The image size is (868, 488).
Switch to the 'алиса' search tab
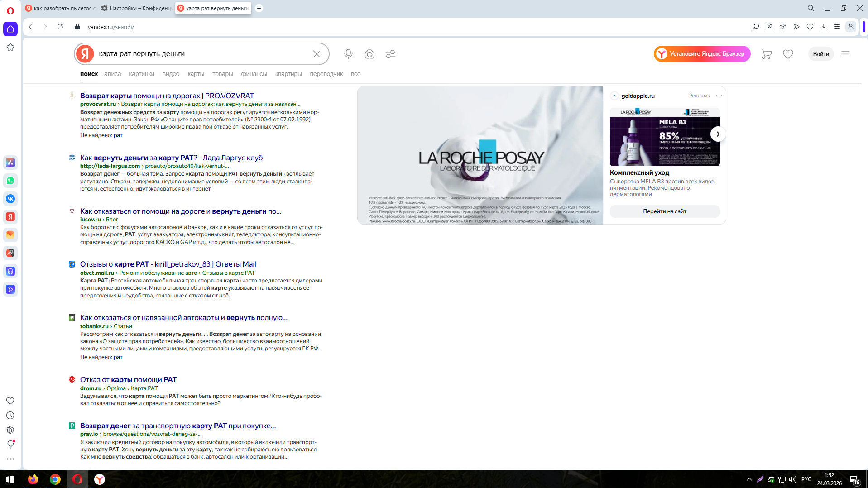click(x=112, y=74)
